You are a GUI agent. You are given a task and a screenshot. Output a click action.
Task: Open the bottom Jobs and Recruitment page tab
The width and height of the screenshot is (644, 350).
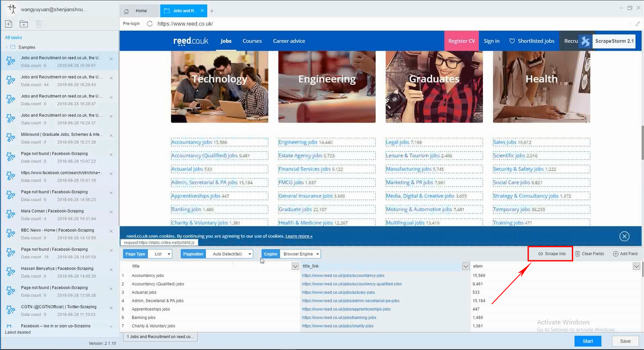161,337
